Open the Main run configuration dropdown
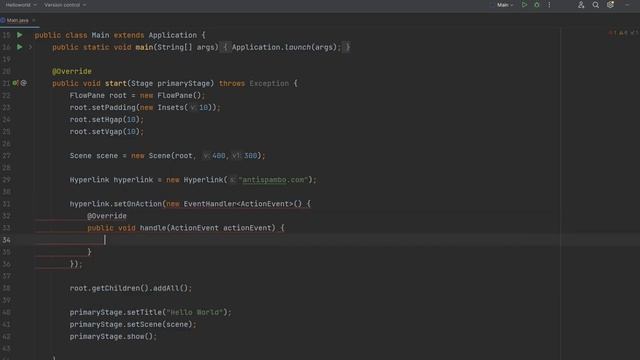This screenshot has height=360, width=640. [x=505, y=5]
